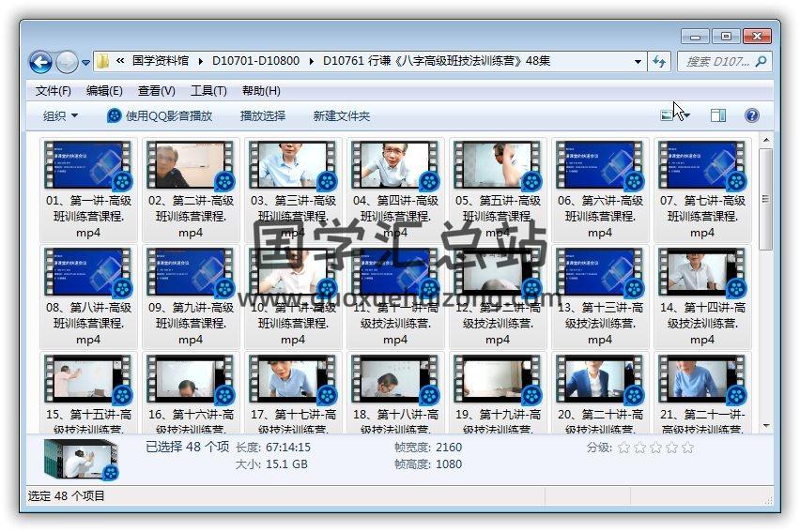Select video thumbnail 05、第五讲

(498, 165)
